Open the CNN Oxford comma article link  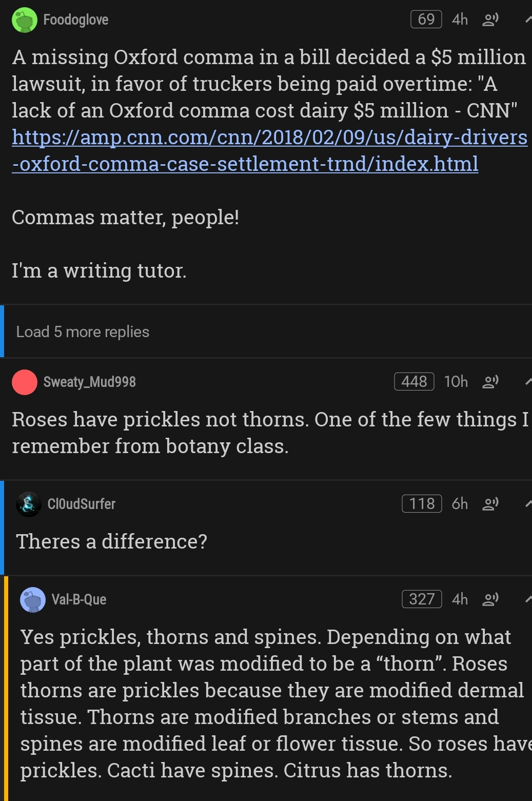pos(269,150)
